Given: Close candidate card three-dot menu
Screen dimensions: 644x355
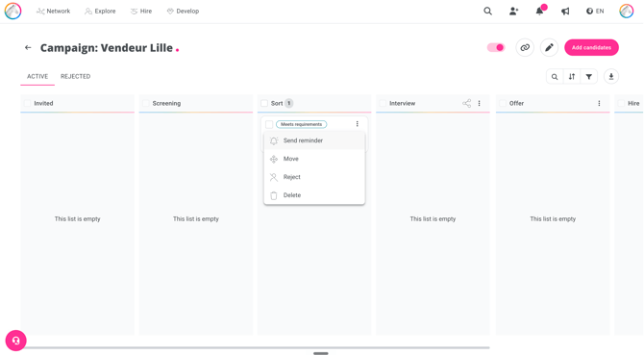Looking at the screenshot, I should click(x=358, y=124).
